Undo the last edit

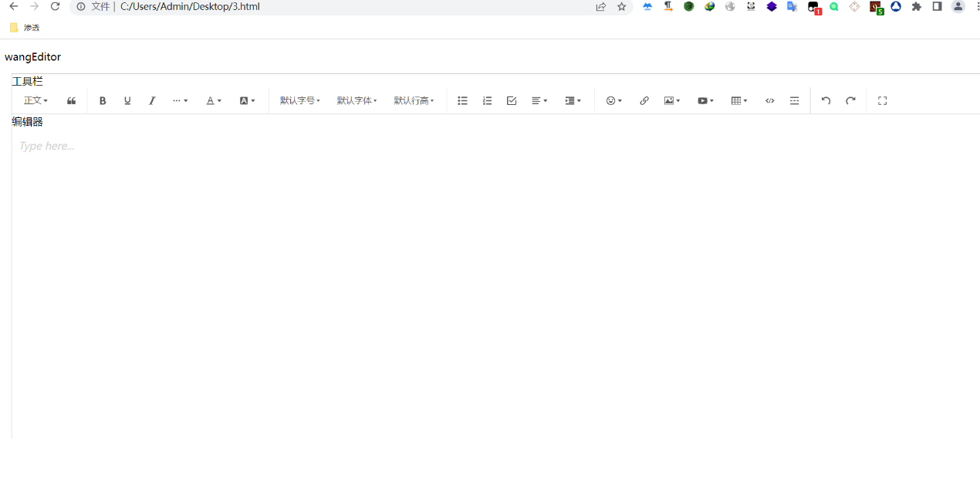(x=826, y=101)
